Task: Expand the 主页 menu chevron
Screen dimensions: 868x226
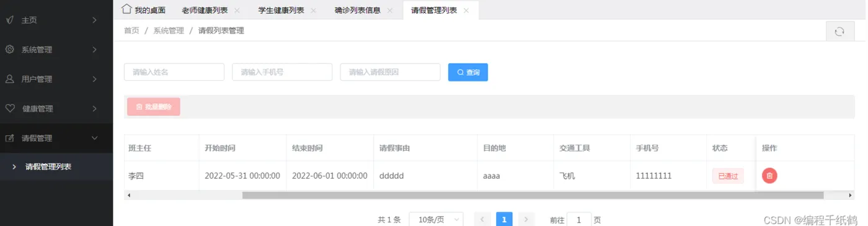Action: pyautogui.click(x=94, y=20)
